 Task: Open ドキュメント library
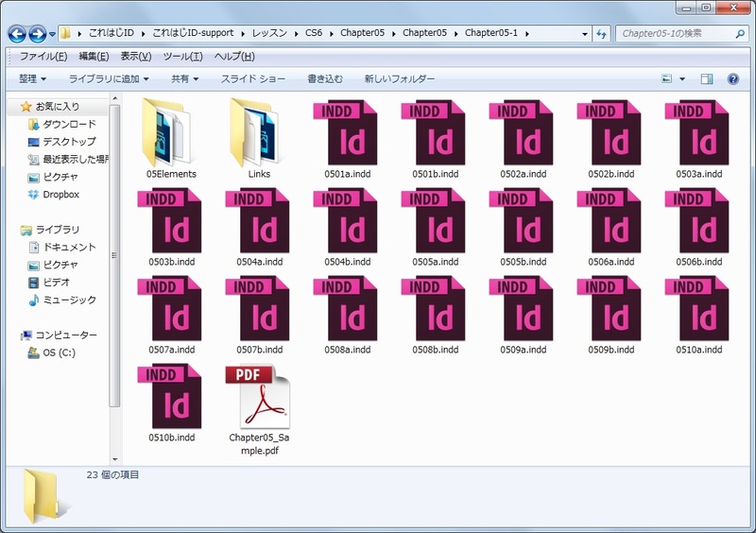tap(61, 248)
